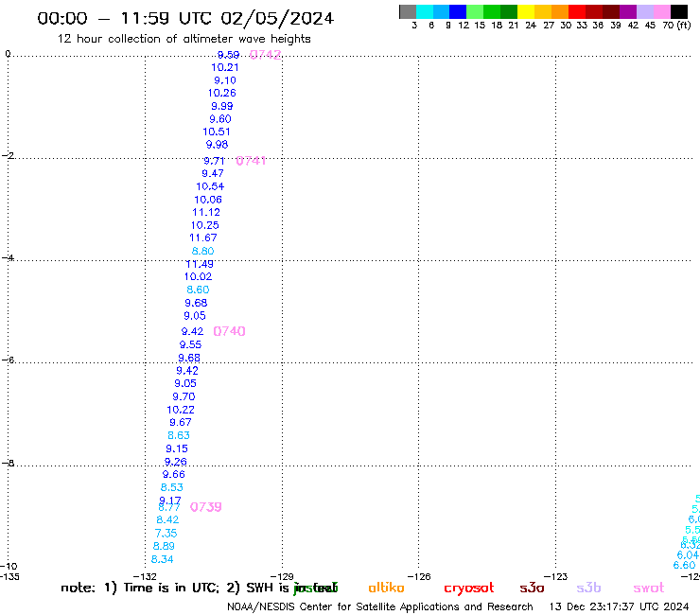
Task: Click the NOAA/NESDIS credit line
Action: coord(380,607)
